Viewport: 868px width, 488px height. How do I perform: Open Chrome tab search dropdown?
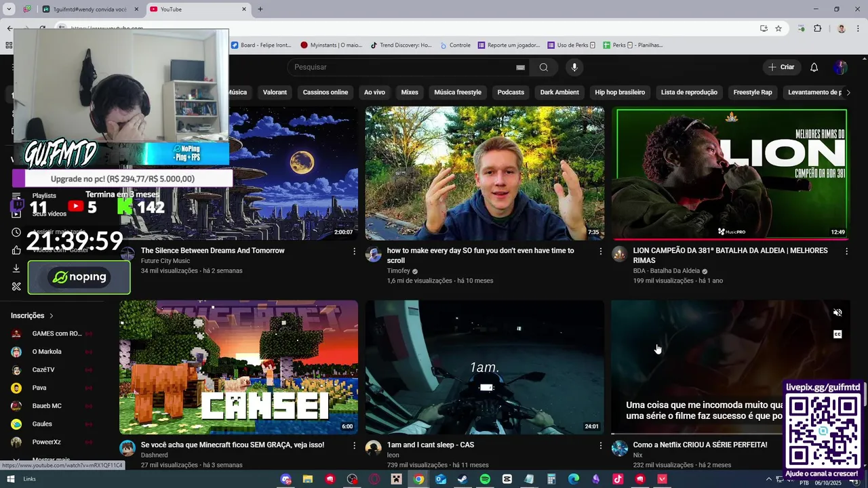tap(9, 9)
